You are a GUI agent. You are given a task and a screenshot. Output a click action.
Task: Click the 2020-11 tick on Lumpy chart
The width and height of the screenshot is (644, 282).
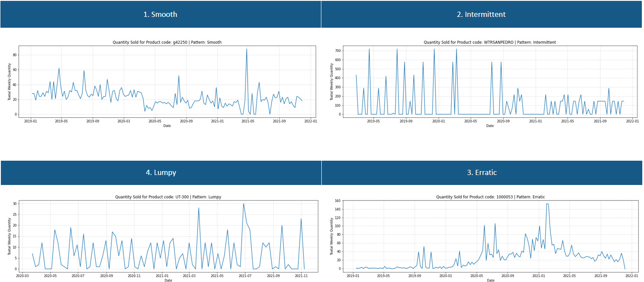(134, 276)
